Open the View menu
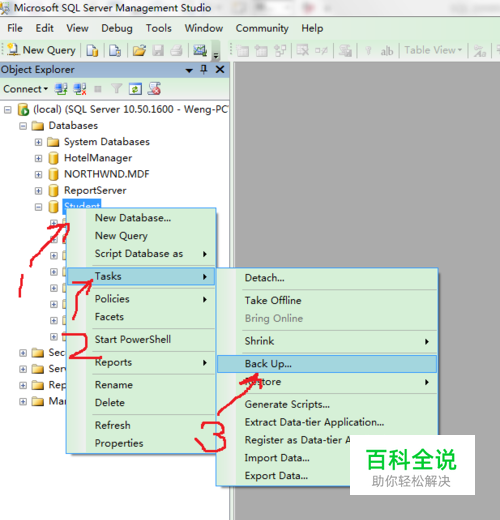Viewport: 500px width, 520px height. click(x=77, y=28)
